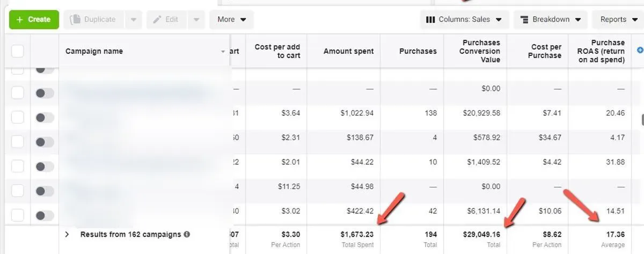The width and height of the screenshot is (644, 254).
Task: Click the $44.98 amount spent cell
Action: click(362, 186)
